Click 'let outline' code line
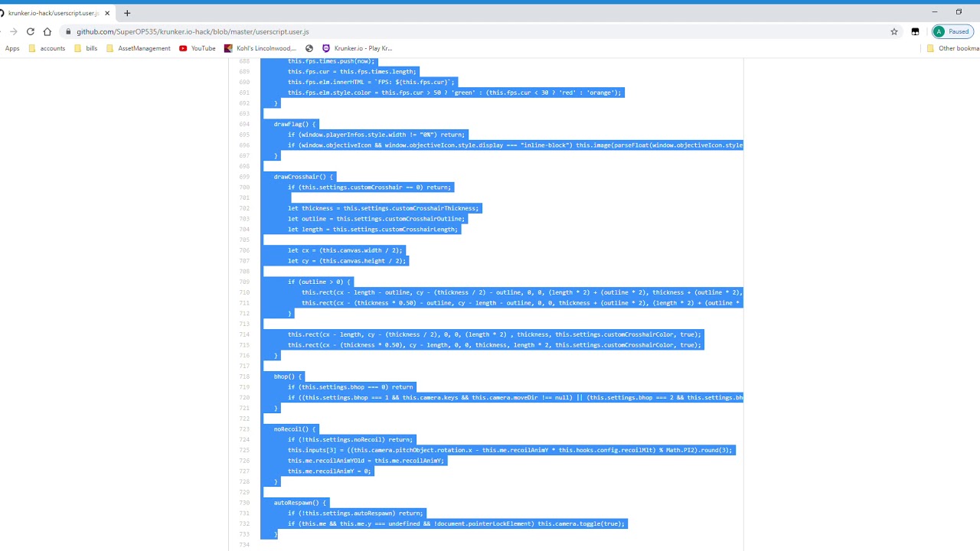 tap(376, 219)
